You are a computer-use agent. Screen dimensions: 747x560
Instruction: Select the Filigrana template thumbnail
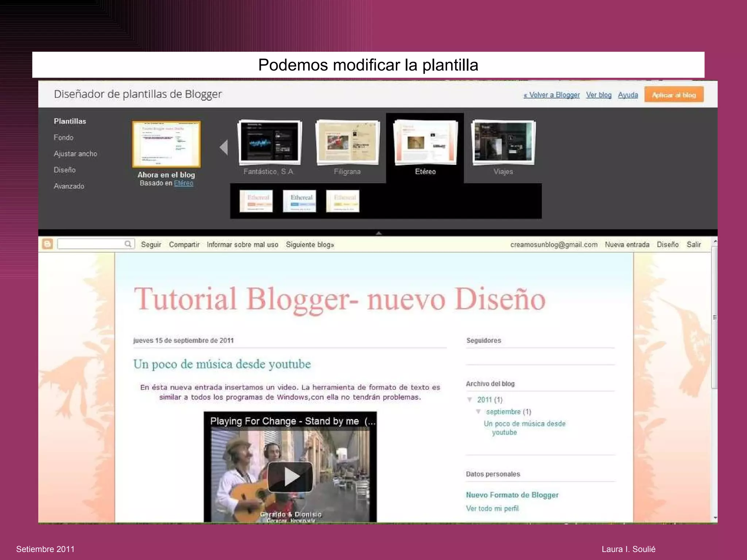coord(347,143)
